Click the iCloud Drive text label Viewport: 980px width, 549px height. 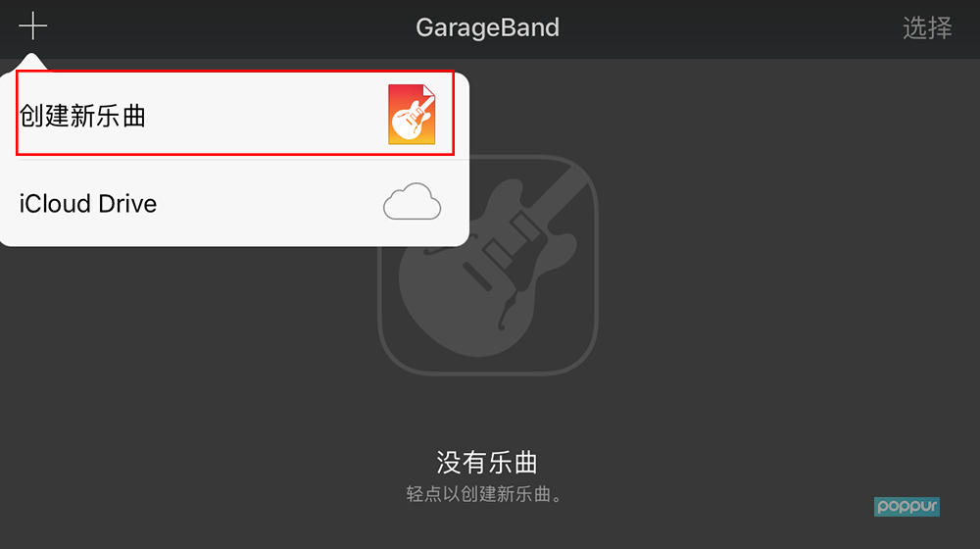(88, 204)
